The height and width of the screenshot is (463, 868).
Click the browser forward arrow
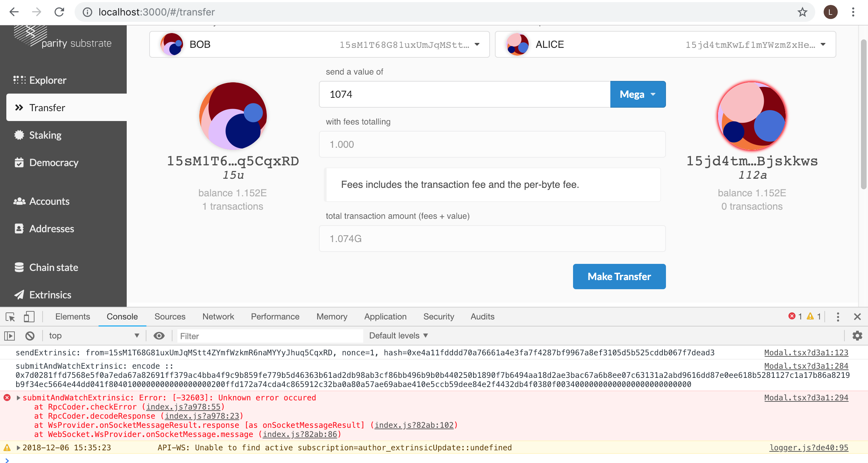pyautogui.click(x=37, y=12)
